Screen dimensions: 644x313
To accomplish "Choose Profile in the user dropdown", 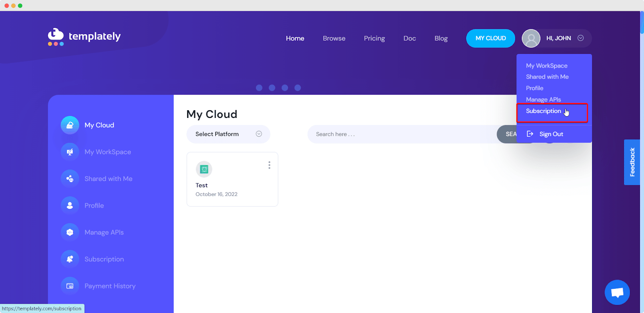I will tap(535, 88).
